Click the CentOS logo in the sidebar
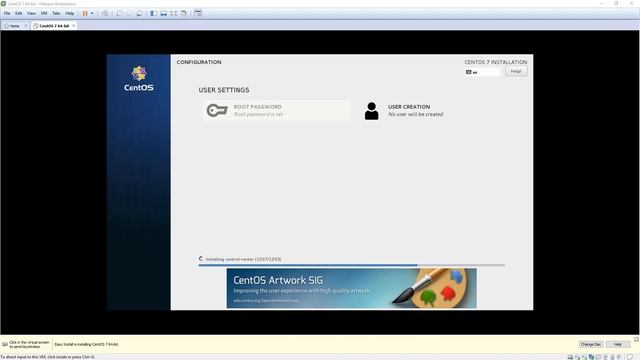 [x=139, y=79]
